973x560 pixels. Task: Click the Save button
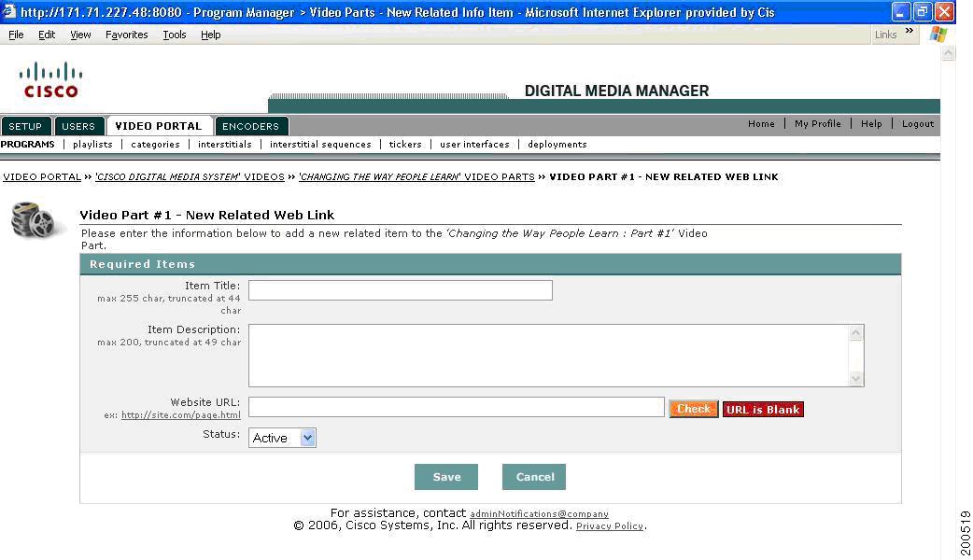445,476
